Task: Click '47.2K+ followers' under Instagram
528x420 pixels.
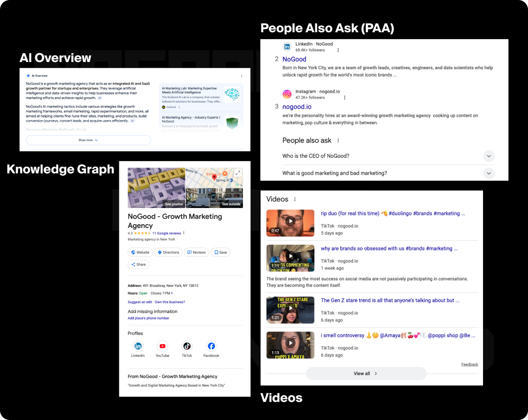Action: click(310, 98)
